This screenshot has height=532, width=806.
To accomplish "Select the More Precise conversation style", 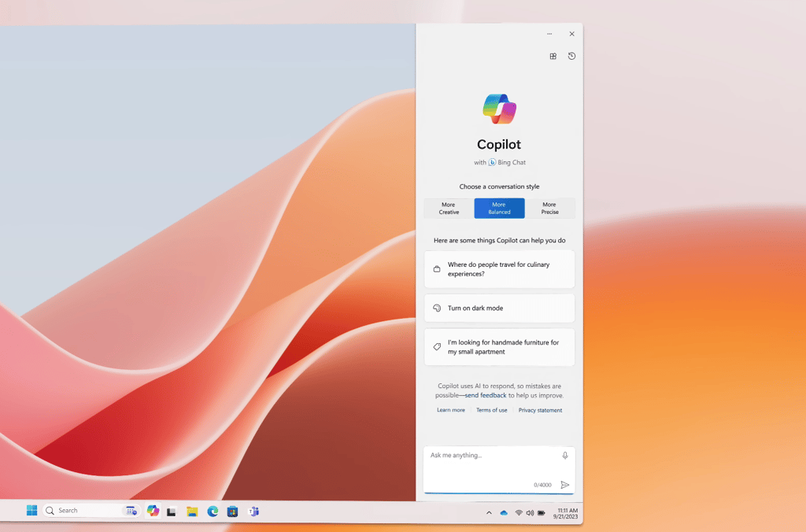I will 549,209.
